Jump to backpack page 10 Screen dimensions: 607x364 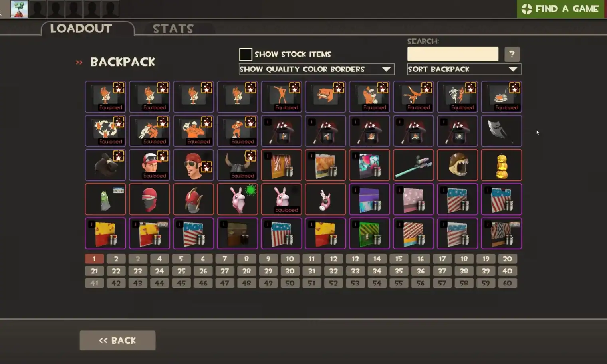pyautogui.click(x=290, y=259)
